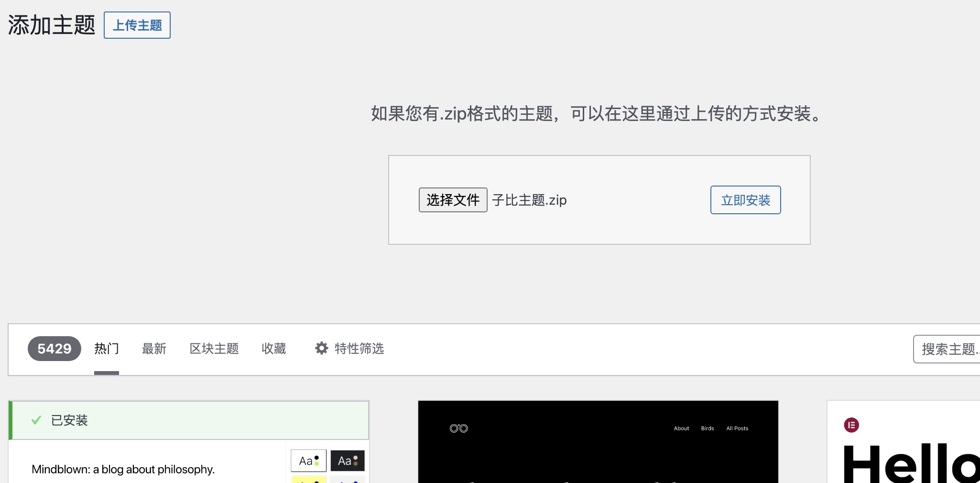Image resolution: width=980 pixels, height=483 pixels.
Task: Click the 搜索主题 search field
Action: 951,349
